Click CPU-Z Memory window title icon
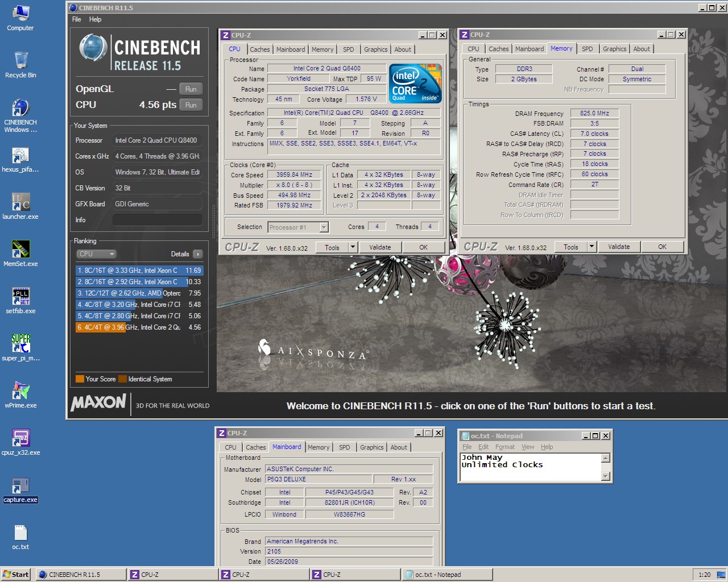The height and width of the screenshot is (582, 728). [x=464, y=35]
